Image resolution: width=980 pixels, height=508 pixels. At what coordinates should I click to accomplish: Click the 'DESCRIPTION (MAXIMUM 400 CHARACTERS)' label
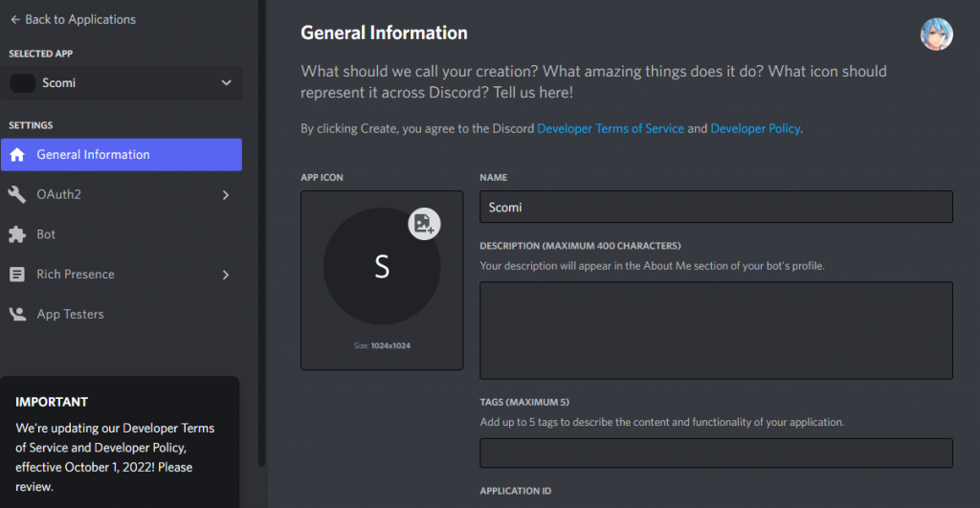pos(580,246)
